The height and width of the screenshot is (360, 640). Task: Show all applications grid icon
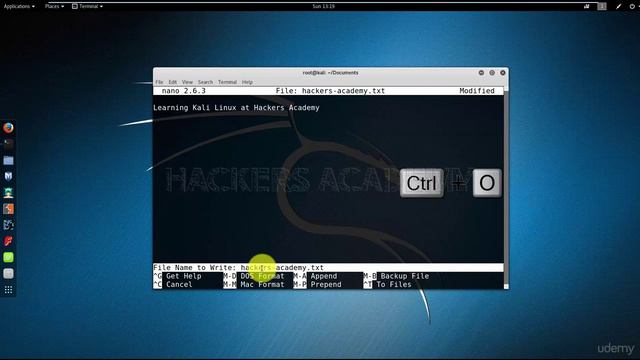8,290
